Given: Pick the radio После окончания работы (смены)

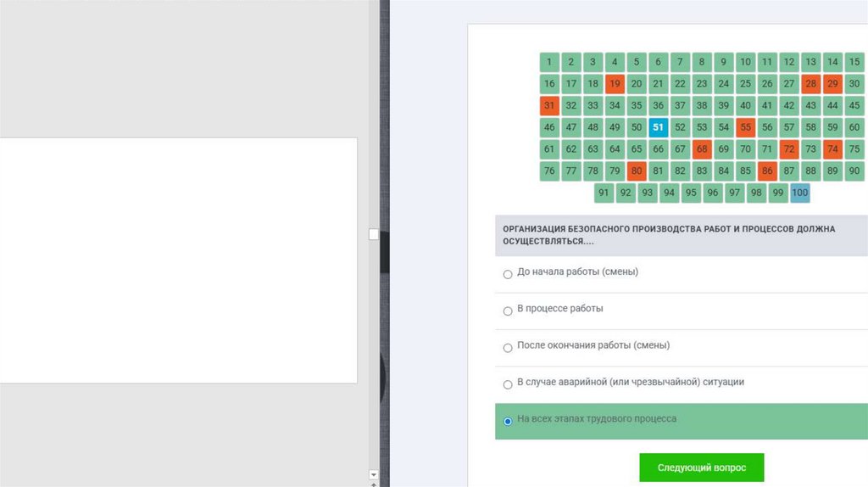Looking at the screenshot, I should [508, 348].
